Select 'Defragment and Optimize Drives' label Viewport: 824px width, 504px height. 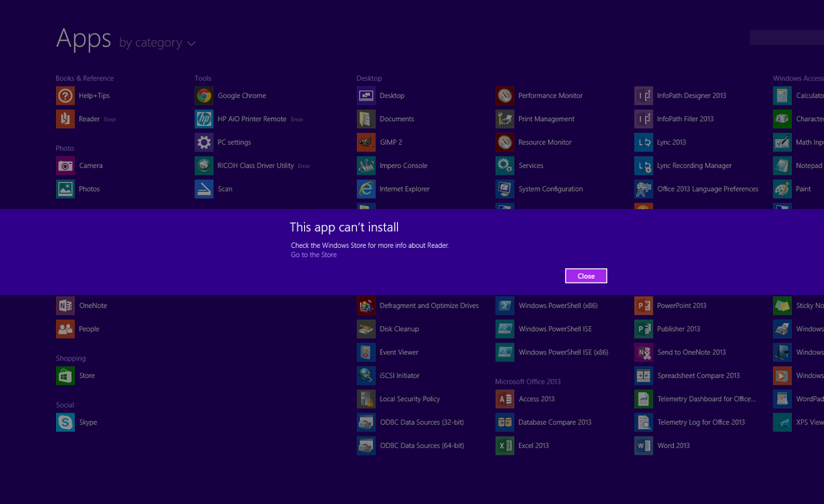pos(429,306)
